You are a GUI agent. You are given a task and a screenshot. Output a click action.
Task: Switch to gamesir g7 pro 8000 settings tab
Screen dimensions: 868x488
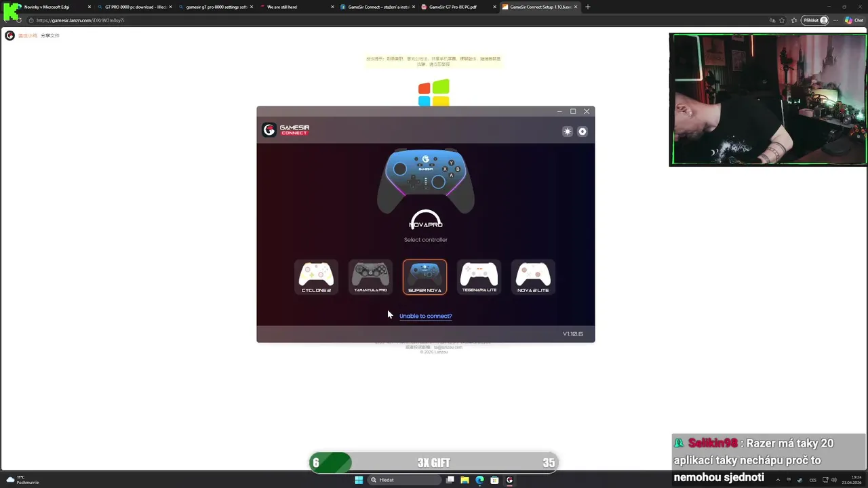(217, 7)
